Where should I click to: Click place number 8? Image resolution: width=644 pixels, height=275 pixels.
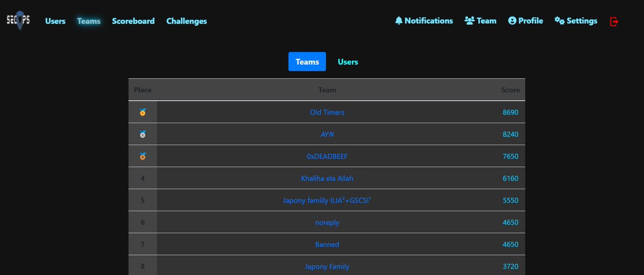click(143, 266)
